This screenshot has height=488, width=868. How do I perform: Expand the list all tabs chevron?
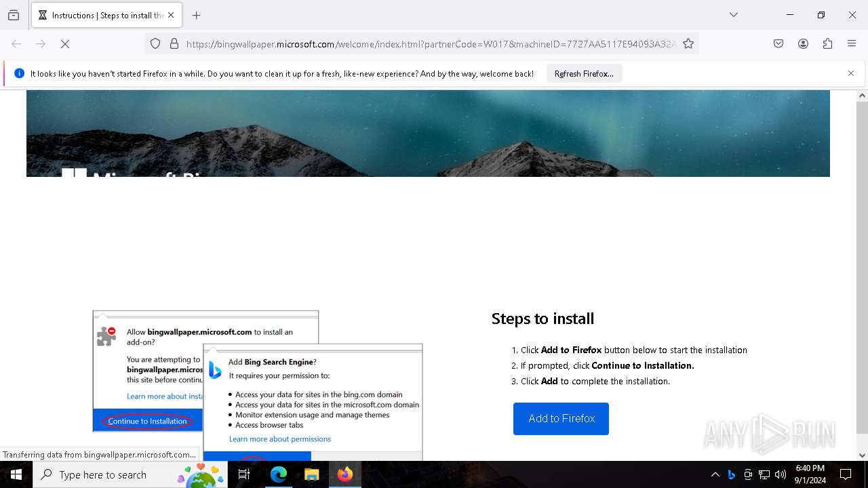coord(733,15)
